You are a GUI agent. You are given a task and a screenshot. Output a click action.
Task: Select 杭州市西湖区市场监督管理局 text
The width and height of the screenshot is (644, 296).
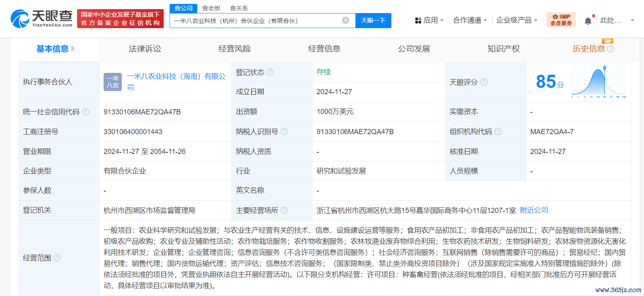point(149,211)
